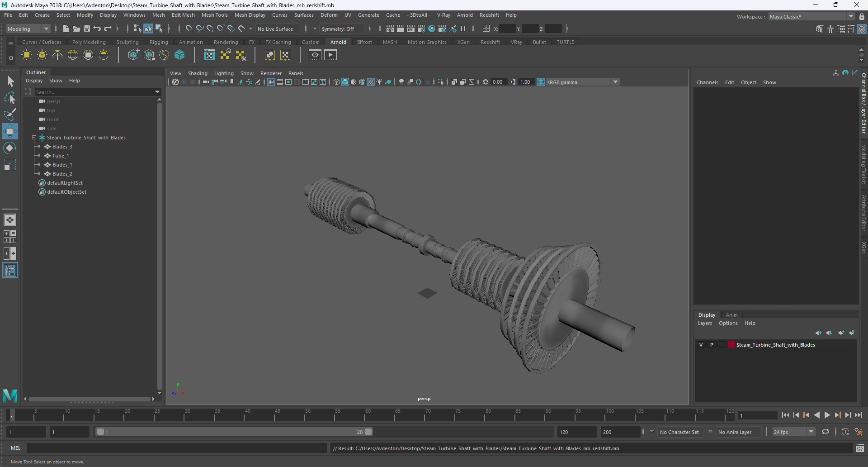This screenshot has height=467, width=868.
Task: Click the Undo arrow icon
Action: click(97, 29)
